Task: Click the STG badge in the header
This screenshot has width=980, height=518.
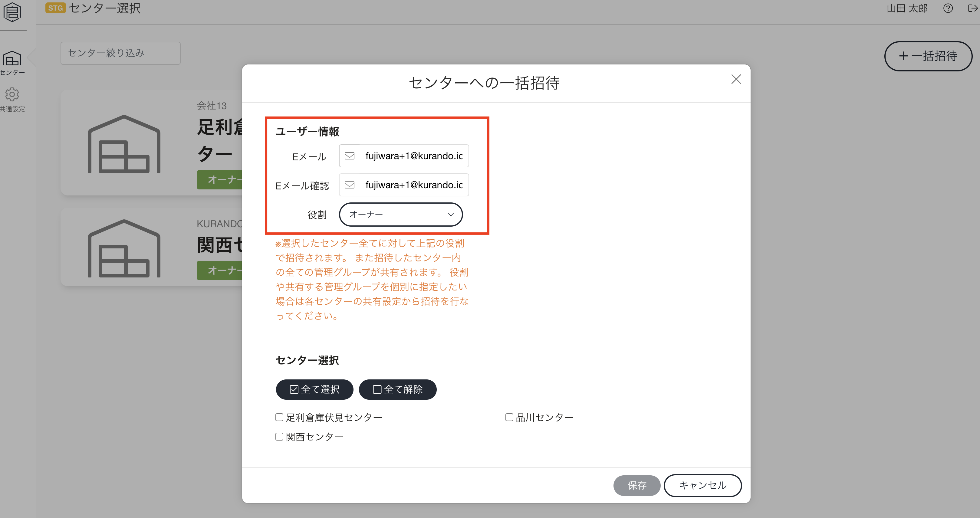Action: click(55, 8)
